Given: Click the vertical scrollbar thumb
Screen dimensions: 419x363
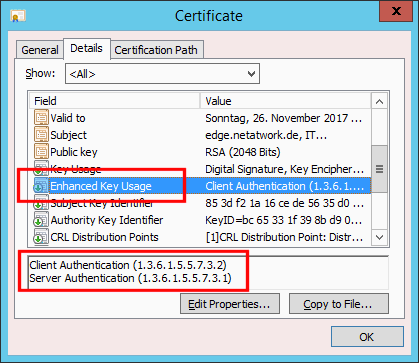Looking at the screenshot, I should pos(379,169).
